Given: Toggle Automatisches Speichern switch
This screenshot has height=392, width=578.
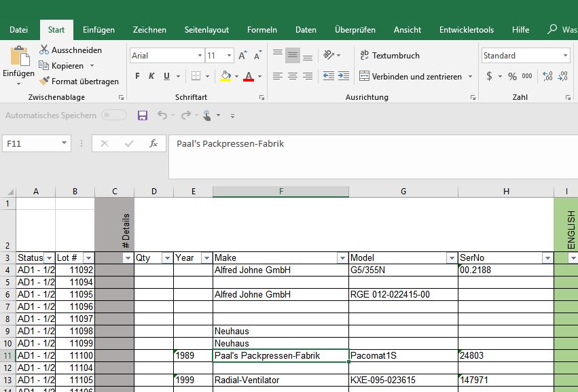Looking at the screenshot, I should [113, 115].
